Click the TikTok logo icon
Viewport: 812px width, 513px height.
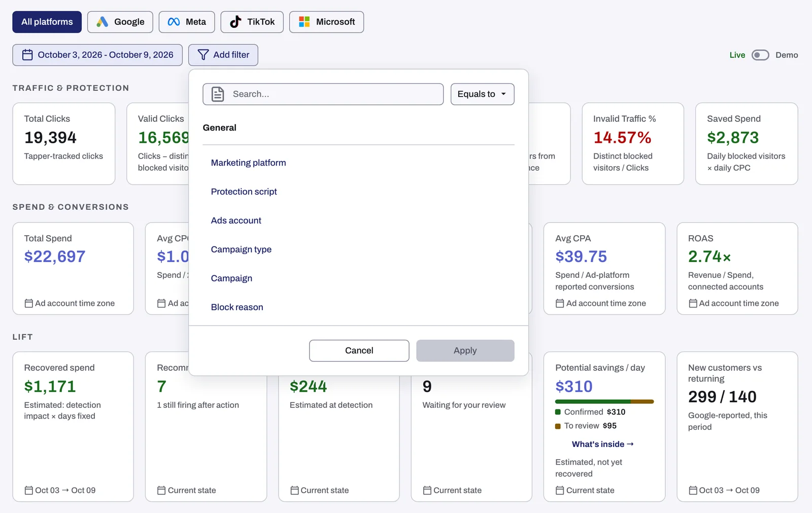(235, 22)
